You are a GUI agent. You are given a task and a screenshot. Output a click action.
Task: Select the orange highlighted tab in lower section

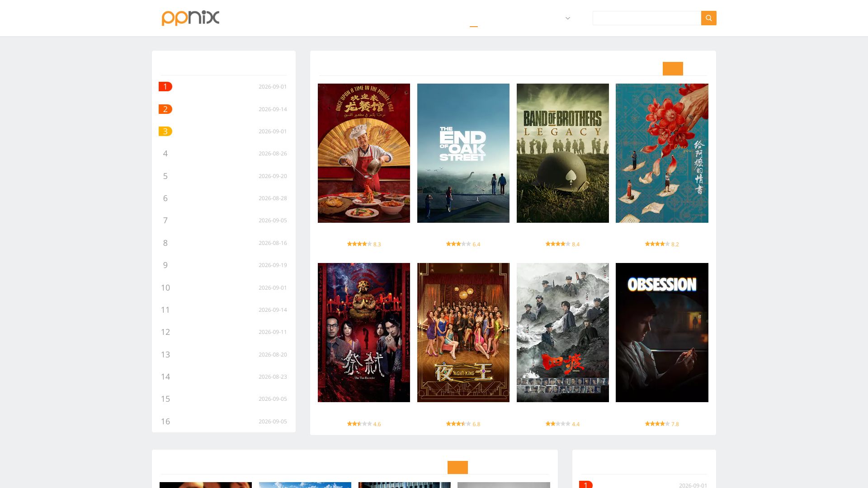458,467
